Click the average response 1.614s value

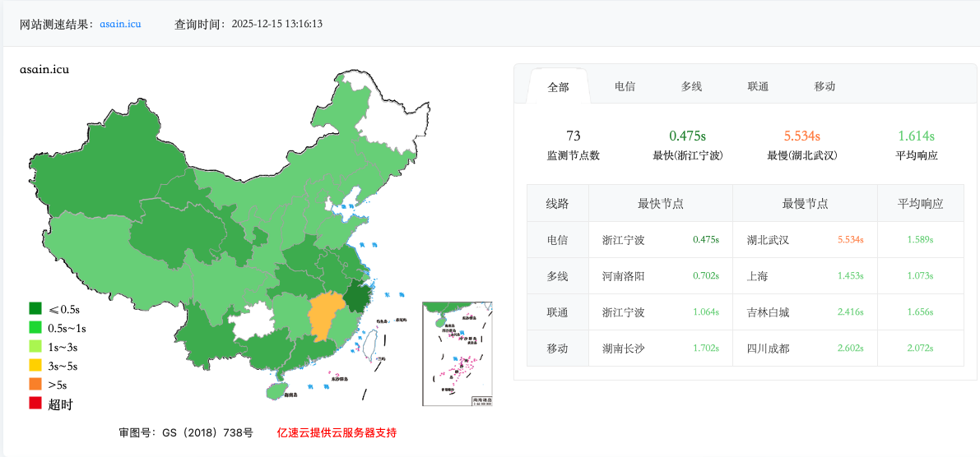click(x=917, y=136)
